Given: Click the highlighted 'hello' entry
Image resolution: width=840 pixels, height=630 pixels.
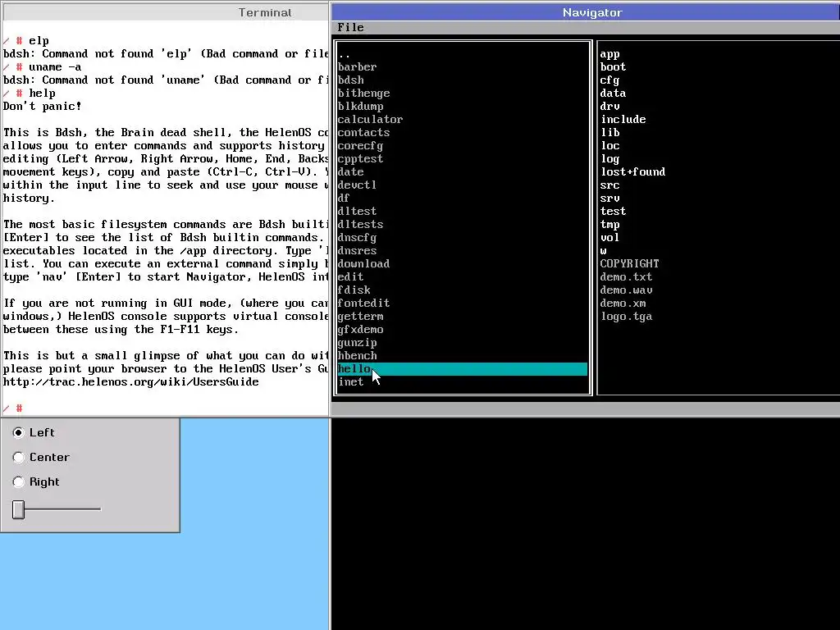Looking at the screenshot, I should tap(463, 368).
